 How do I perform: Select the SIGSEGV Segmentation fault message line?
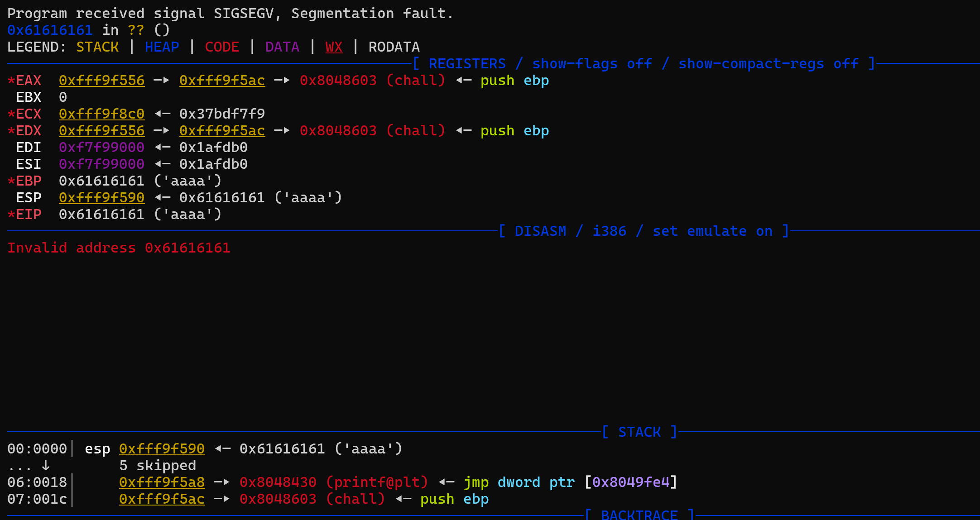pyautogui.click(x=230, y=14)
